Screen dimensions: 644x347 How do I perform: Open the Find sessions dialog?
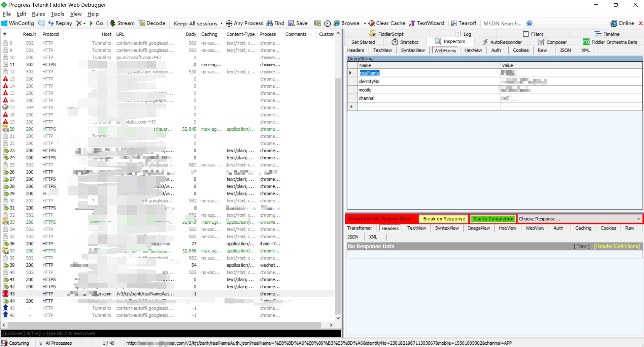[x=275, y=23]
